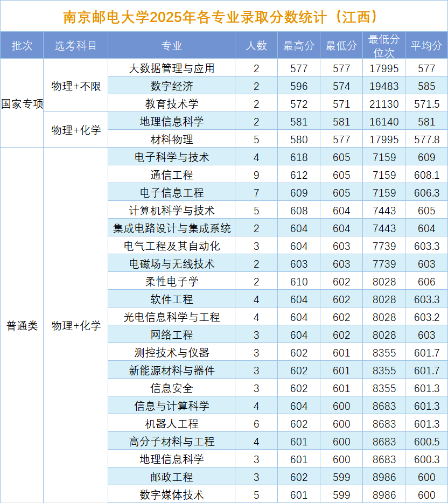
Task: Select major 电磁场与无线技术
Action: click(x=172, y=264)
